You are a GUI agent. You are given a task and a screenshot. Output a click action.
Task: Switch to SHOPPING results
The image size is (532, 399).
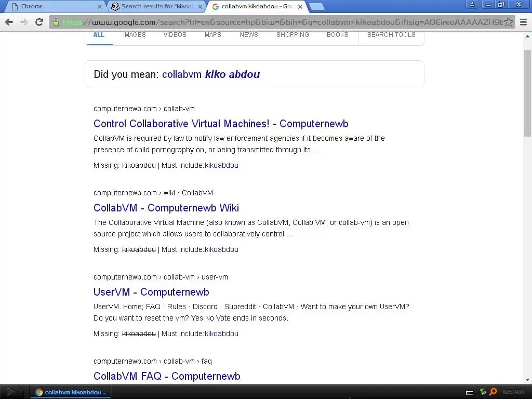click(x=292, y=35)
